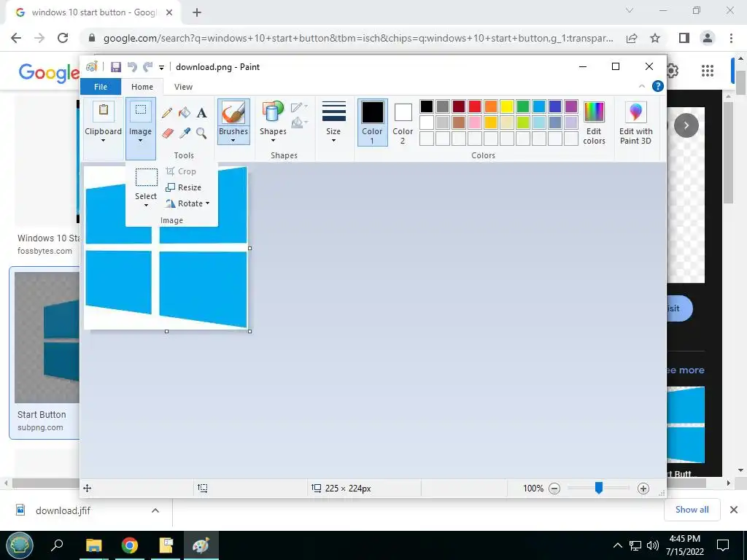Open Paint Help question mark icon

pos(658,86)
